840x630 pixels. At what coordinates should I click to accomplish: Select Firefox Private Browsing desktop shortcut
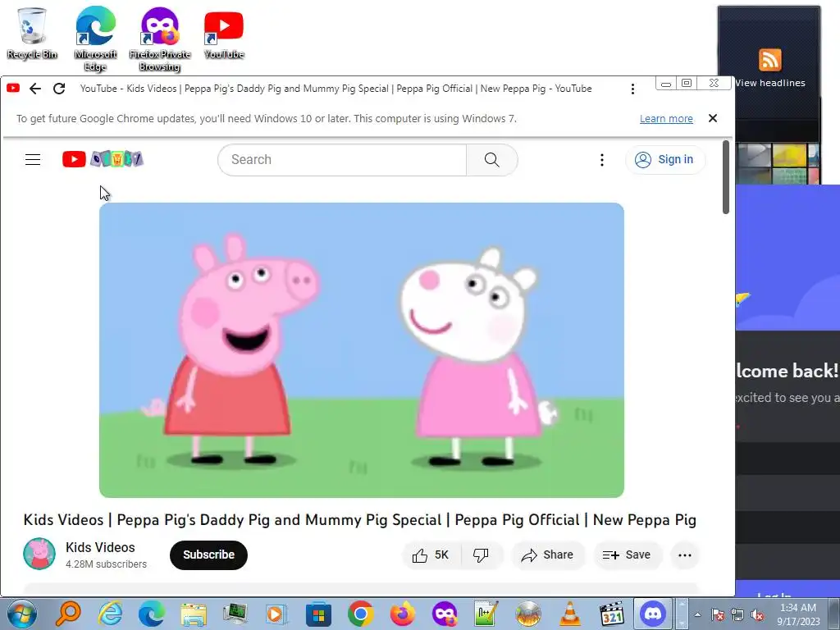[x=160, y=39]
